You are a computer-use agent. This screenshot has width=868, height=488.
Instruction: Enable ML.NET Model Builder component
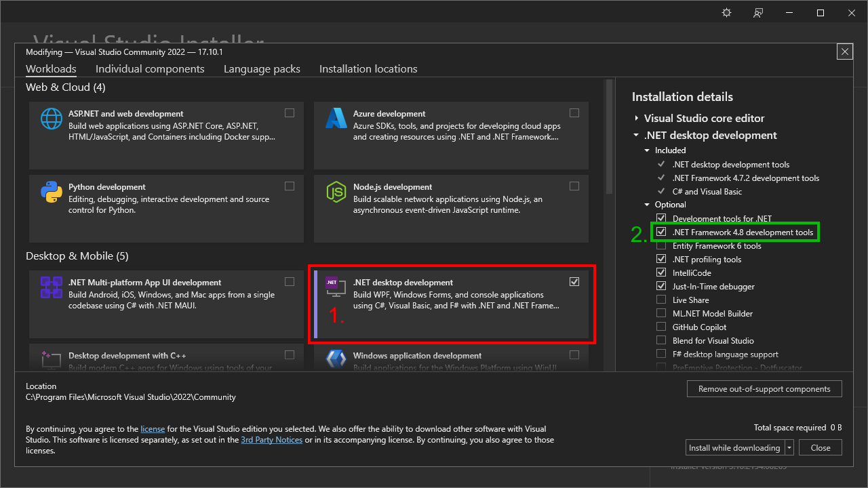660,313
